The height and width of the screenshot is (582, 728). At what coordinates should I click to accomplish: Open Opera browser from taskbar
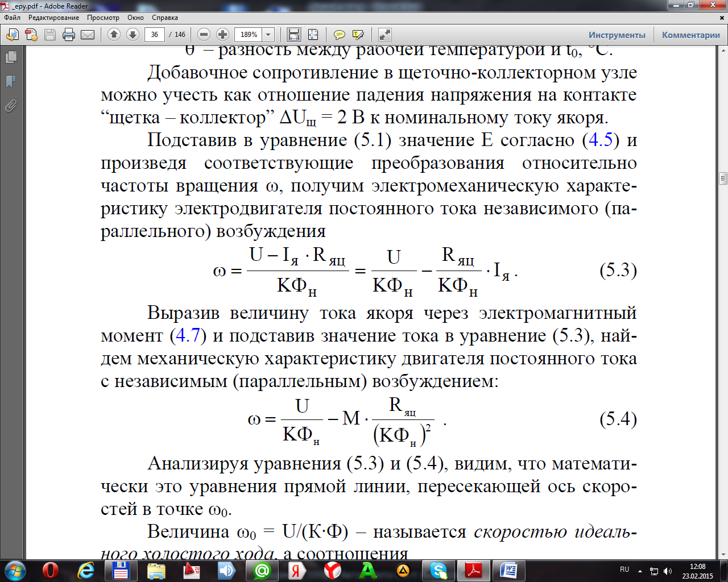click(x=51, y=570)
